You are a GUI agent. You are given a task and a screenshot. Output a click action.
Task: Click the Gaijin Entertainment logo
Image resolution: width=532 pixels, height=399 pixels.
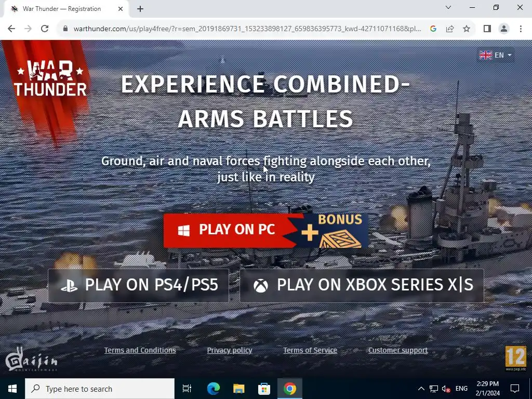[x=31, y=360]
